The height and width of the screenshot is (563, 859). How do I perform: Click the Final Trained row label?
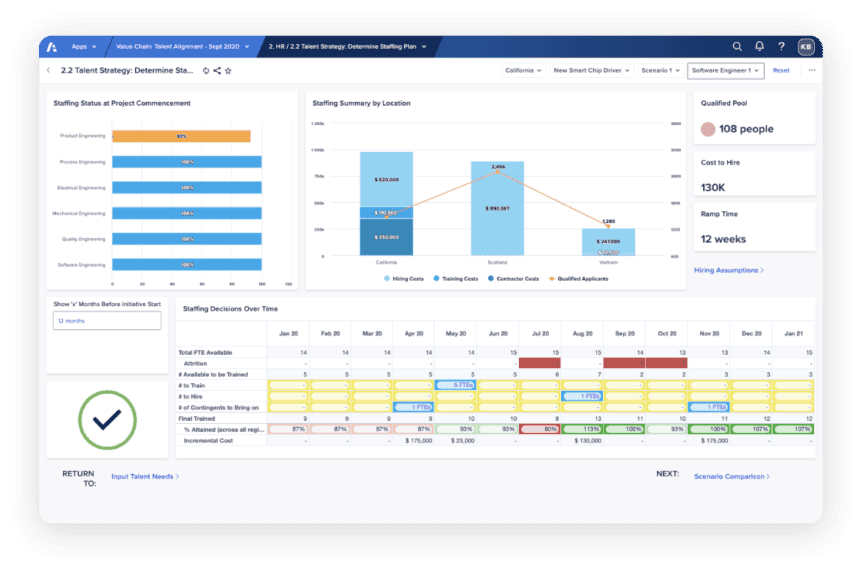click(x=197, y=418)
